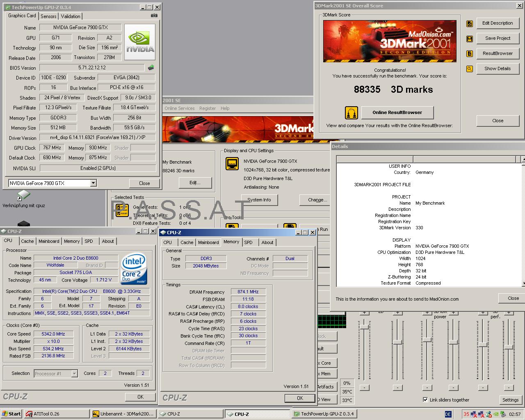Click the Show Details magnifier icon
Viewport: 525px width, 420px height.
coord(470,69)
